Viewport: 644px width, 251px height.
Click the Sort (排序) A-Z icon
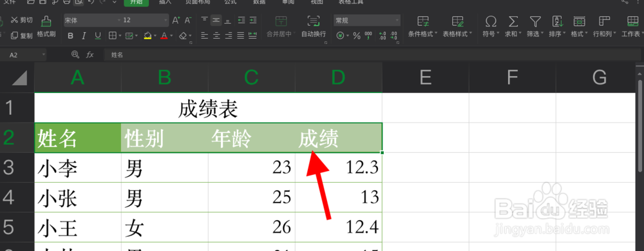557,21
